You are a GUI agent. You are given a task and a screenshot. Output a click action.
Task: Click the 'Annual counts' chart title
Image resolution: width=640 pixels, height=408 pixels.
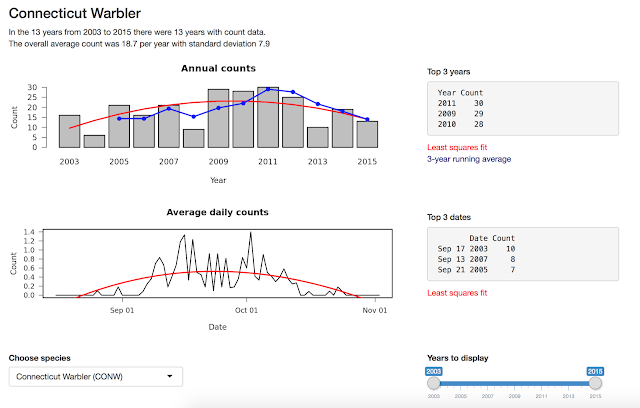(218, 69)
